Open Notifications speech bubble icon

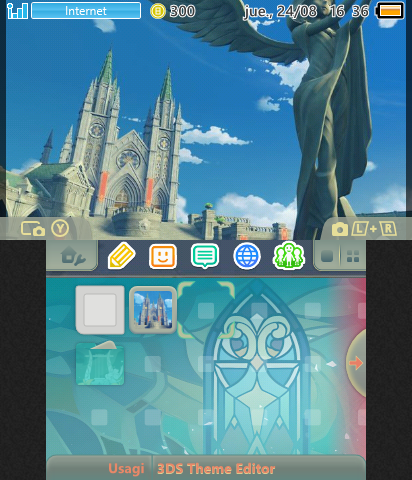(x=205, y=256)
